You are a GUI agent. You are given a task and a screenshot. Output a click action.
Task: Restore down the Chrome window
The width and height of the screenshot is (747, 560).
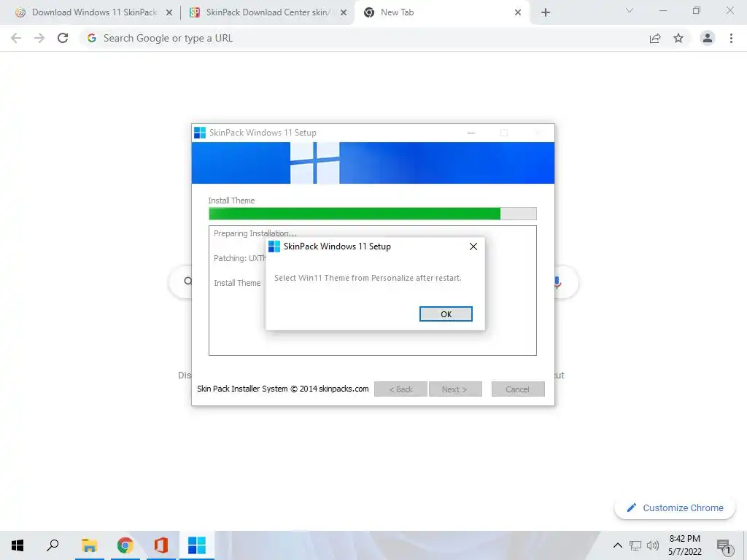pyautogui.click(x=696, y=10)
